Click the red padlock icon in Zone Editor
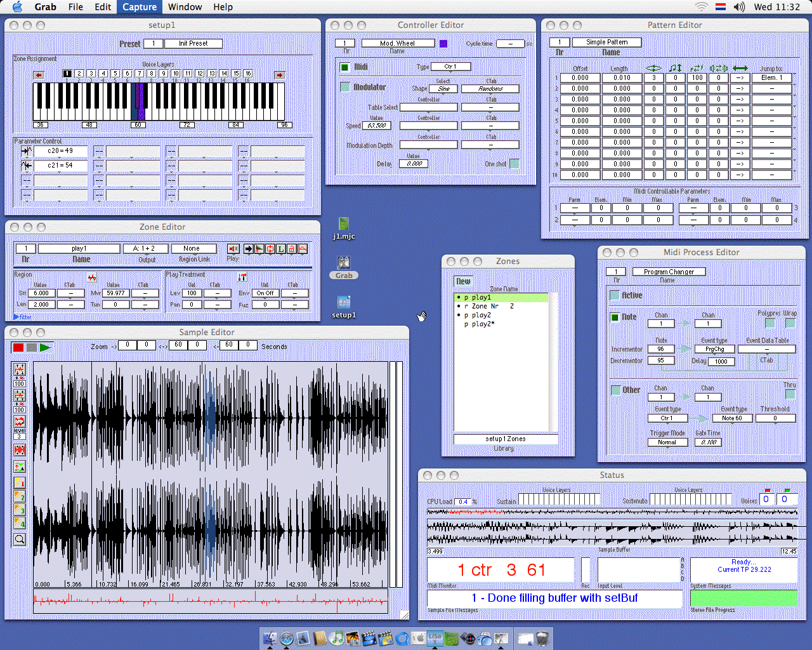Viewport: 812px width, 650px height. pyautogui.click(x=292, y=249)
